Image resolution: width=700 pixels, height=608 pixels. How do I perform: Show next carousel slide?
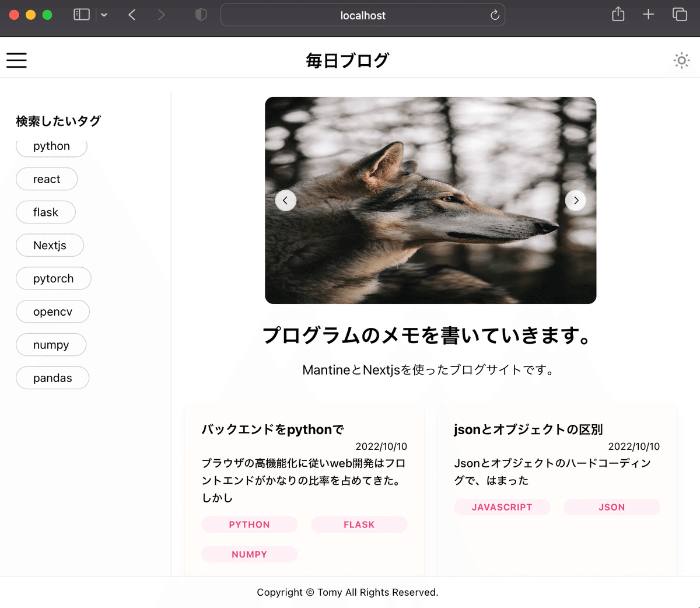click(576, 200)
